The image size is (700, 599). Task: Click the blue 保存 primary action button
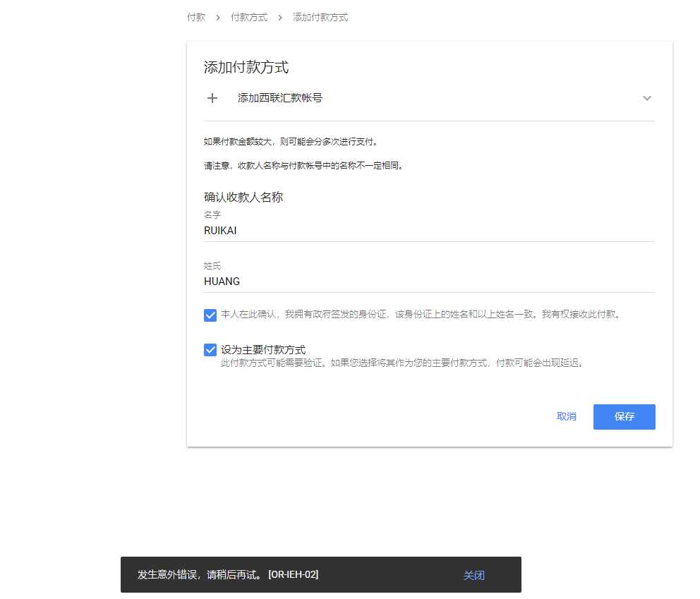[624, 416]
